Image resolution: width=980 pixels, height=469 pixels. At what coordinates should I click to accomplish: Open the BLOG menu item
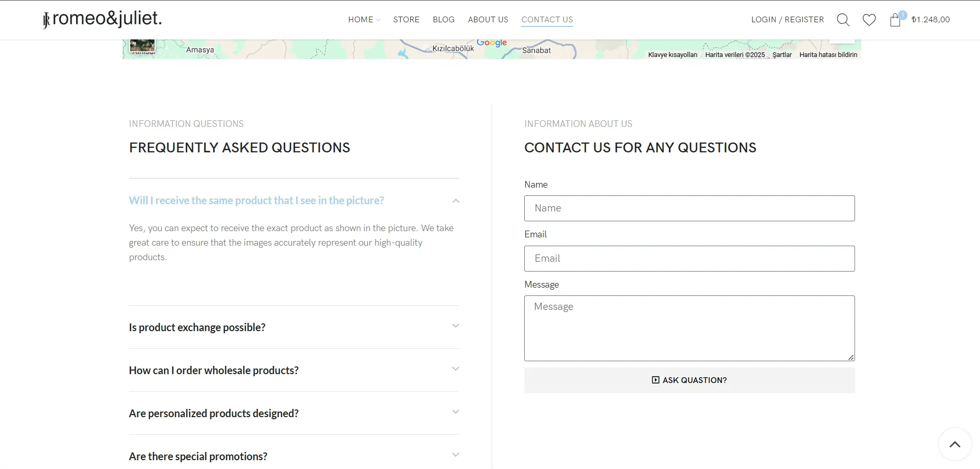(x=443, y=20)
